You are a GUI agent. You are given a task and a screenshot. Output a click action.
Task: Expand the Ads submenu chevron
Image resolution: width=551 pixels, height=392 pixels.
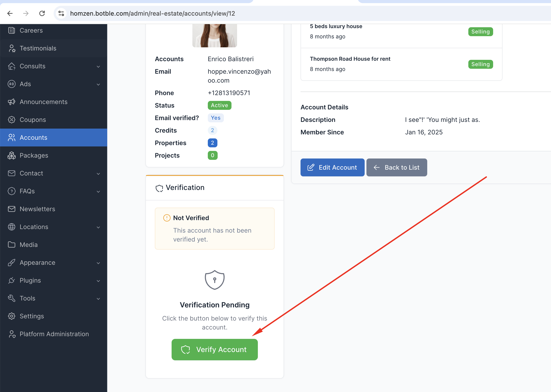click(x=98, y=84)
